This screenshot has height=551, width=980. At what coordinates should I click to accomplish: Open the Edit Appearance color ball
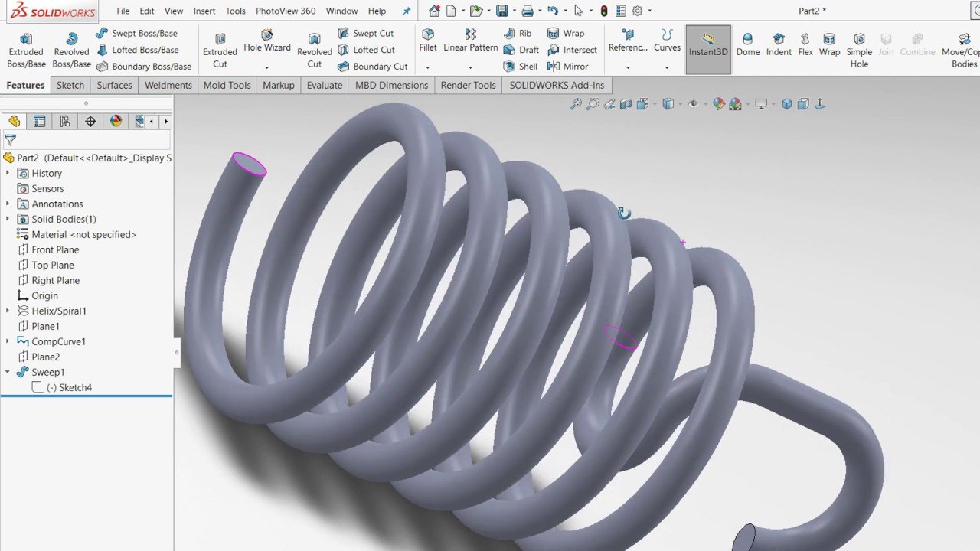(718, 104)
